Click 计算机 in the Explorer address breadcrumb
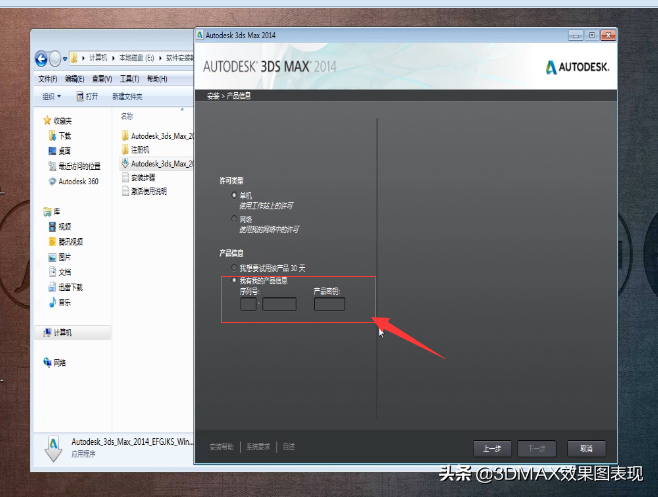 point(98,58)
